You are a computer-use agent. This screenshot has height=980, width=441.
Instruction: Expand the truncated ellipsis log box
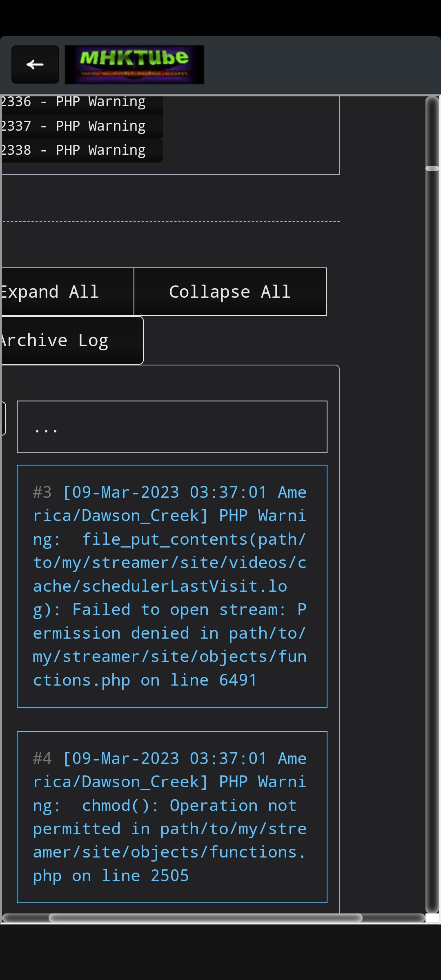[x=171, y=427]
